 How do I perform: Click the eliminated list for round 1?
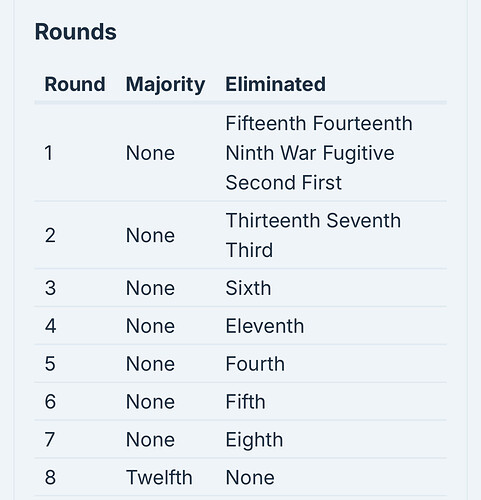click(319, 153)
